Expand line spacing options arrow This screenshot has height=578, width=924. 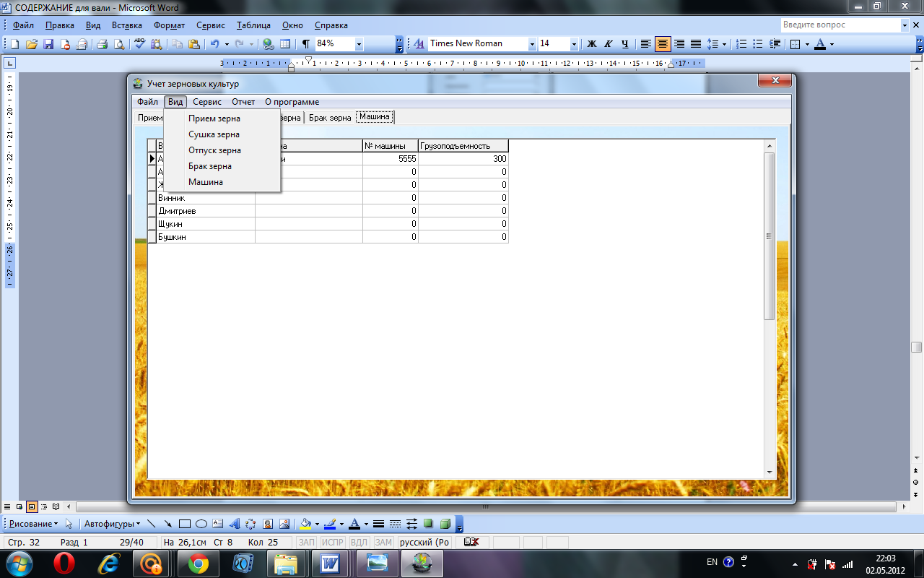pyautogui.click(x=725, y=44)
